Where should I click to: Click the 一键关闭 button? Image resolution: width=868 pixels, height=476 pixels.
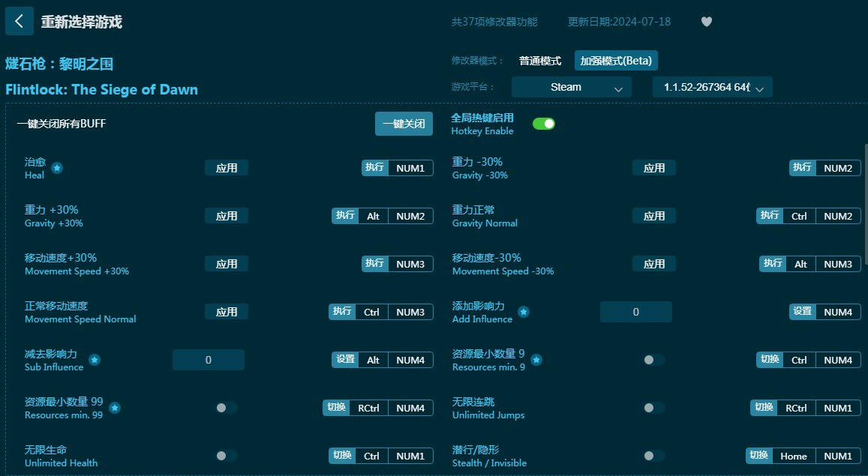point(404,124)
